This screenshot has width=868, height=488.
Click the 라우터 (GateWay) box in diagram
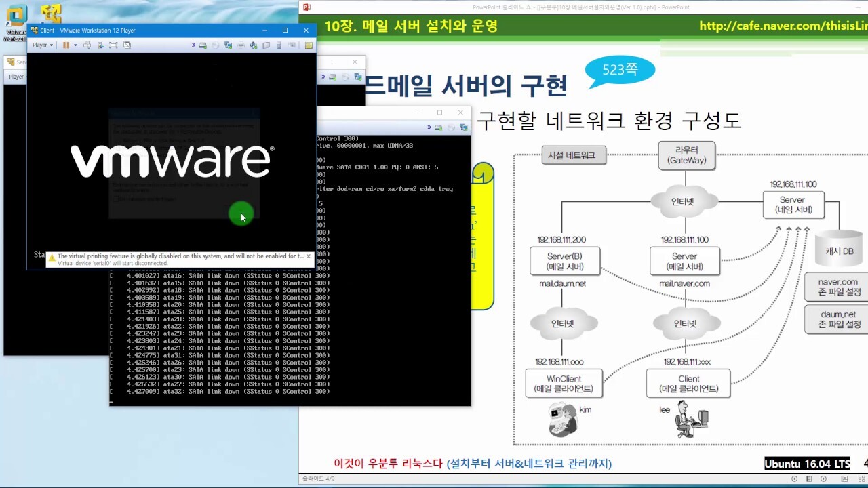(687, 155)
